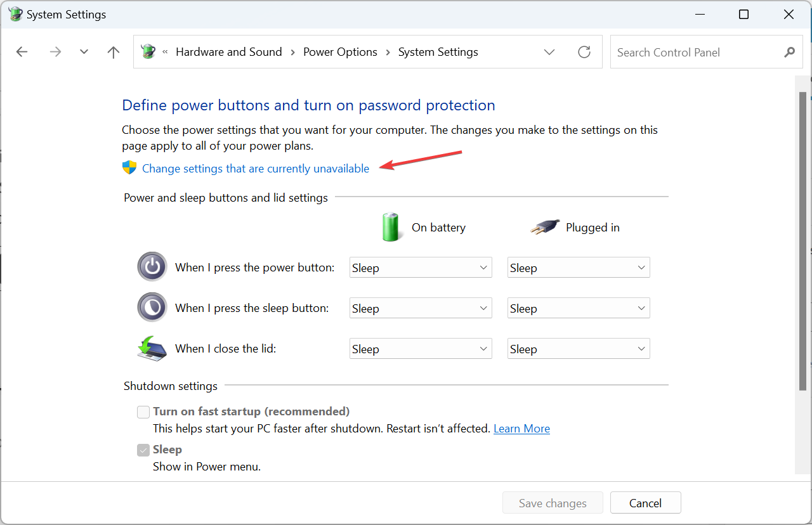Toggle the Sleep power menu checkbox
Image resolution: width=812 pixels, height=525 pixels.
coord(143,450)
